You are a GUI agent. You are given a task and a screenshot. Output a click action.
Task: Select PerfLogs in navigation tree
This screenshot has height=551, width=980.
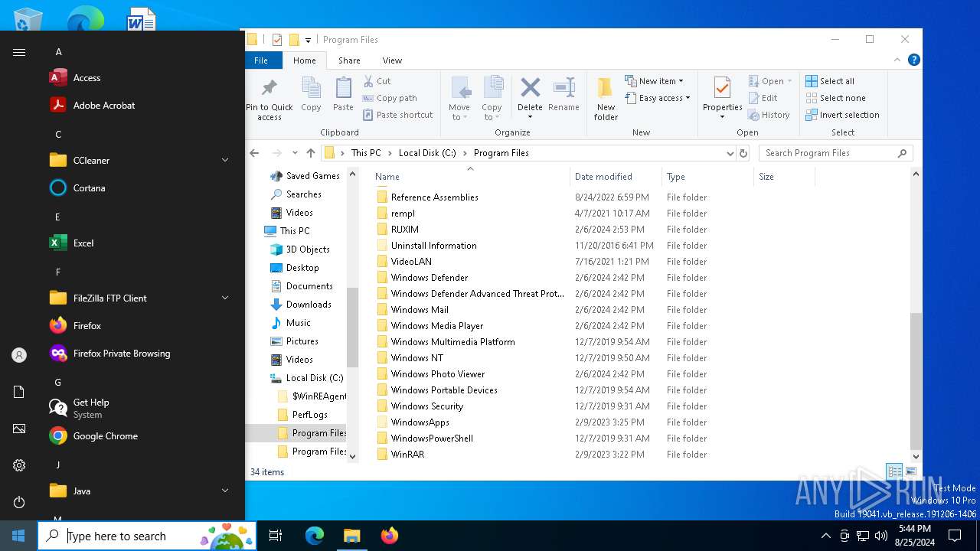click(310, 415)
